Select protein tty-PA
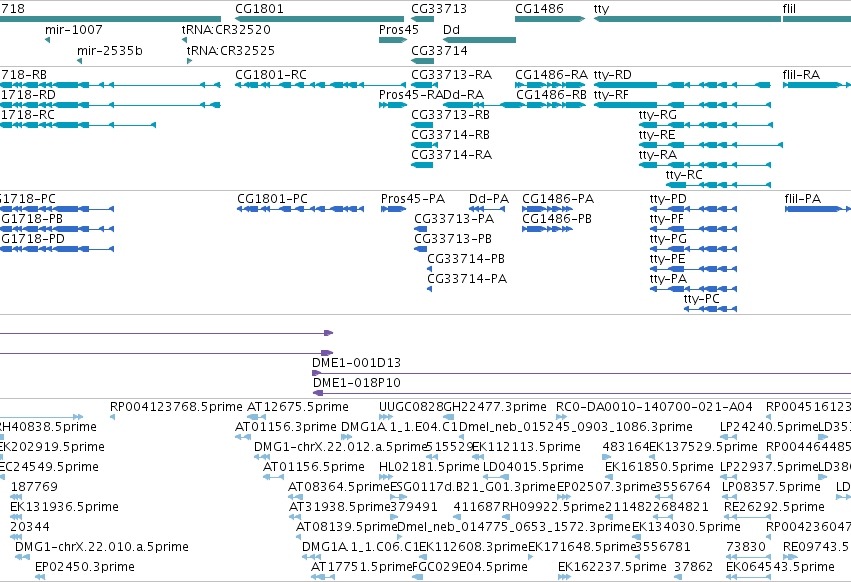851x582 pixels. (x=694, y=289)
